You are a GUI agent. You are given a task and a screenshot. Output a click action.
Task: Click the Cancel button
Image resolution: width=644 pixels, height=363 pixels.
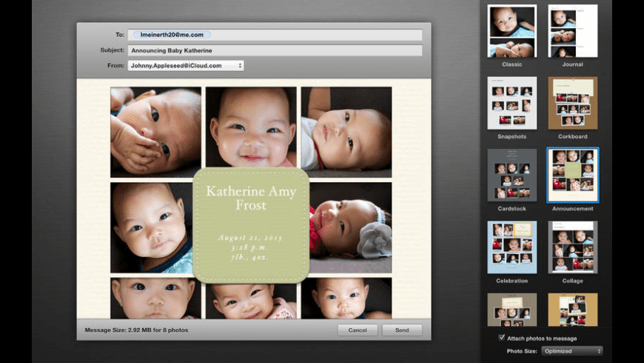[x=358, y=330]
